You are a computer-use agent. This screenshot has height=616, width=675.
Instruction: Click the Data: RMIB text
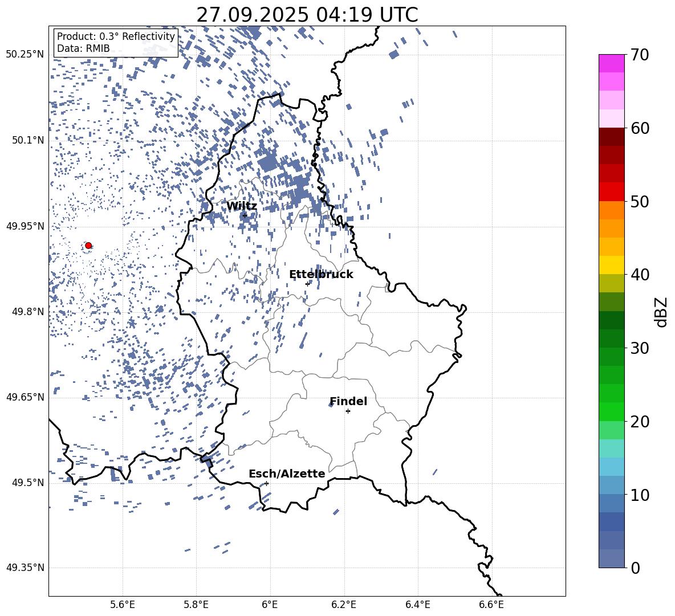pyautogui.click(x=83, y=48)
